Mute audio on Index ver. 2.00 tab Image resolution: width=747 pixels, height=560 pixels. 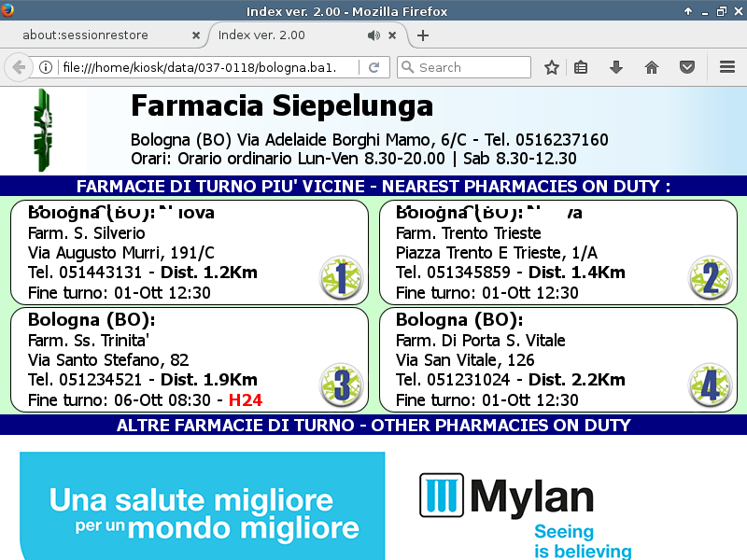[373, 35]
